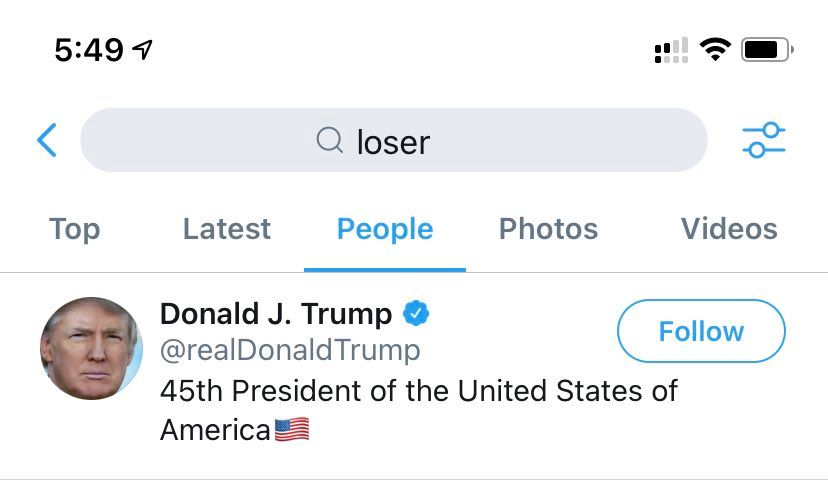Image resolution: width=828 pixels, height=482 pixels.
Task: Tap the Wi-Fi status icon
Action: pos(714,49)
